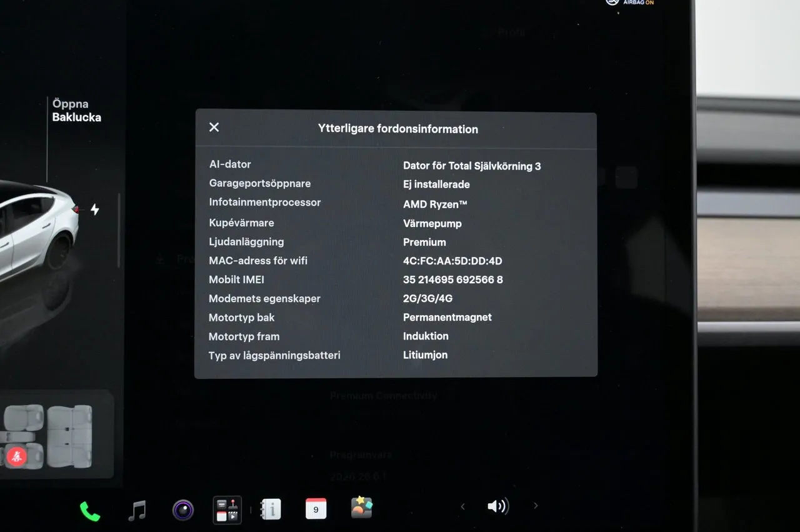
Task: Select the 'Typ av lågspänningsbatteri' label
Action: coord(274,356)
